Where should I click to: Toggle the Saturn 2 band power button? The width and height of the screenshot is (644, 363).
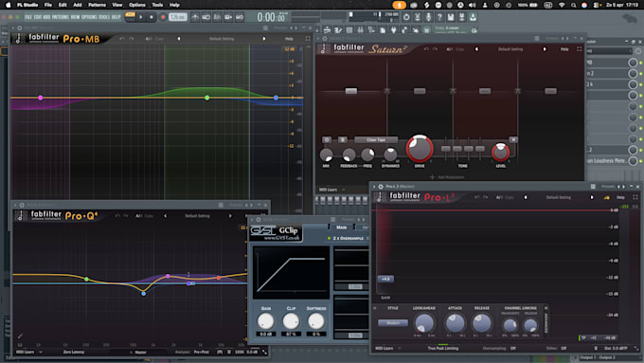click(327, 139)
